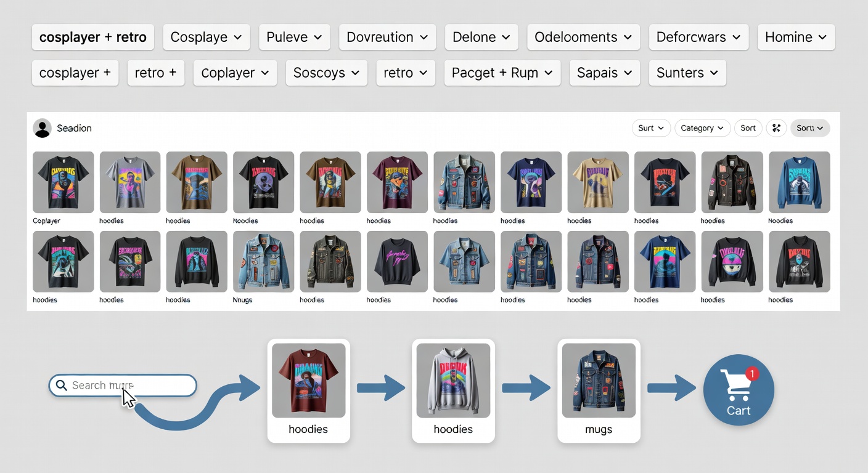Select the maroon t-shirt thumbnail in grid
The width and height of the screenshot is (868, 473).
(397, 182)
